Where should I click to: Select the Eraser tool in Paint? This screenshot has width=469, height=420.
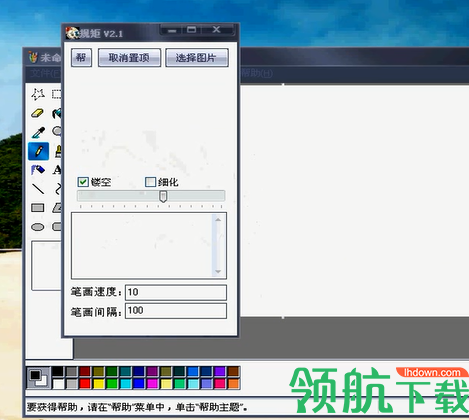38,113
